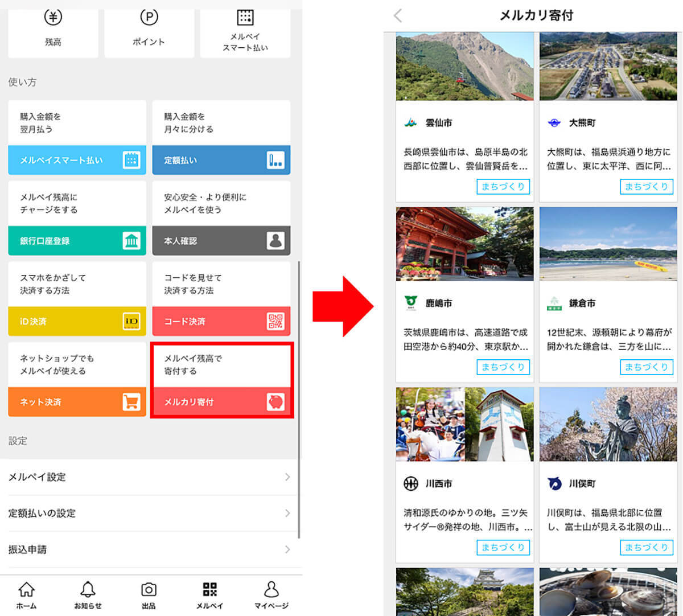Open notifications bell icon お知らせ
Screen dimensions: 683x616
(88, 589)
